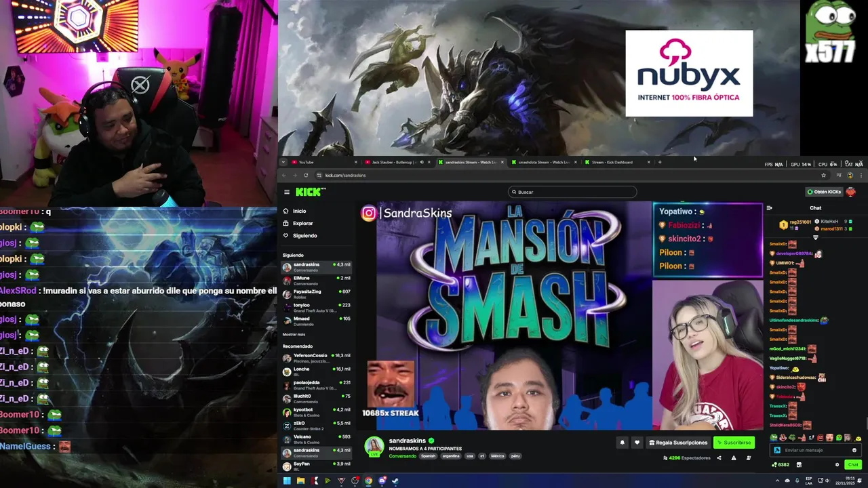Click the icon right of the report triangle
Viewport: 868px width, 488px height.
(x=748, y=458)
